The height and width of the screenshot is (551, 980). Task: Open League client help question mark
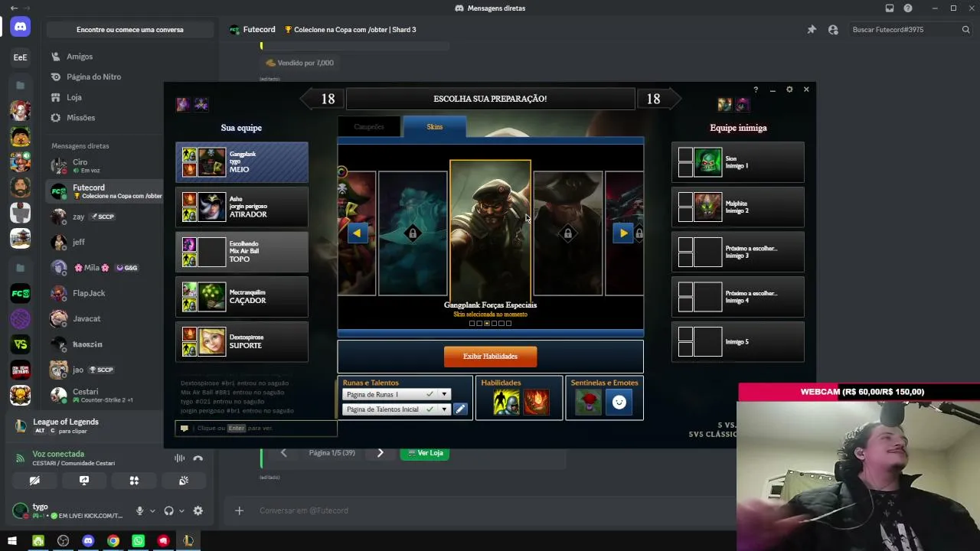coord(756,90)
